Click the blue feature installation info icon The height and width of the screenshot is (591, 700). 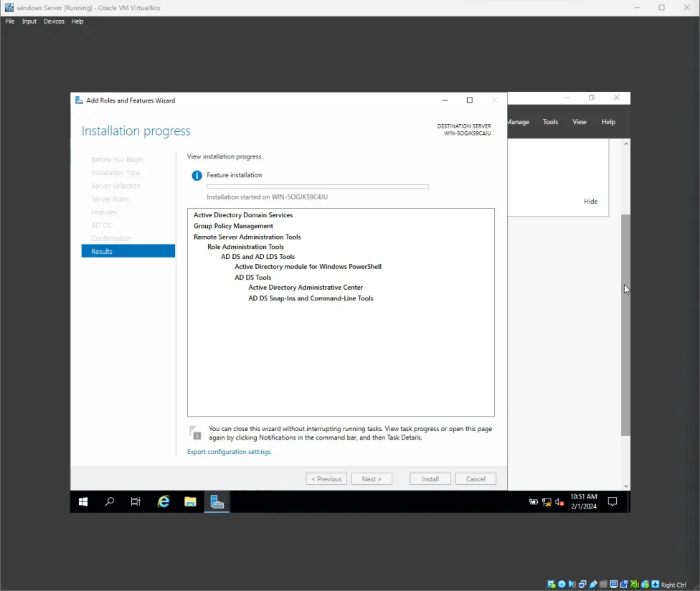pyautogui.click(x=197, y=176)
